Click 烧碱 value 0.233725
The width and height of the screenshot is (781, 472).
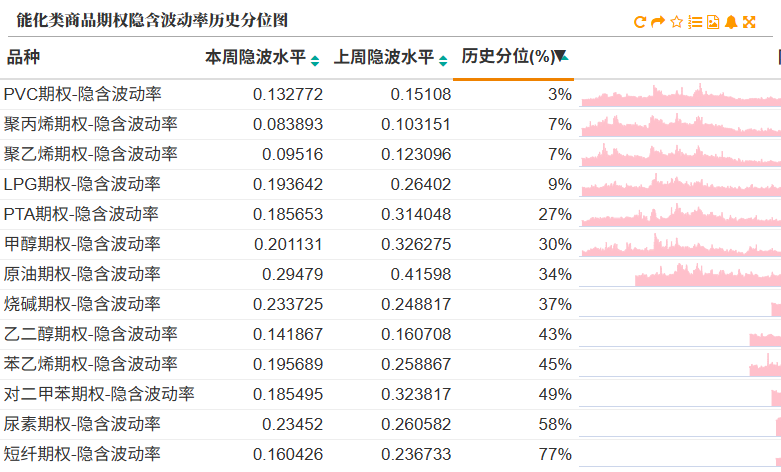[x=288, y=304]
